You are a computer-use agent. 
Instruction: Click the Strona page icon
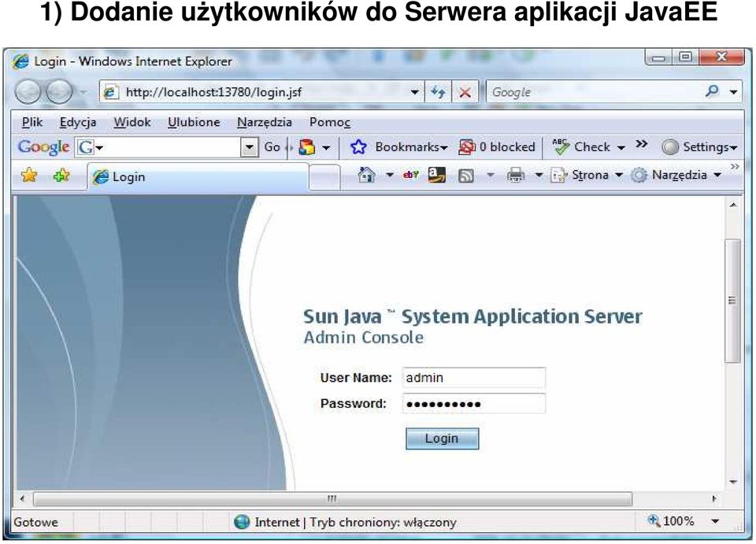tap(558, 175)
